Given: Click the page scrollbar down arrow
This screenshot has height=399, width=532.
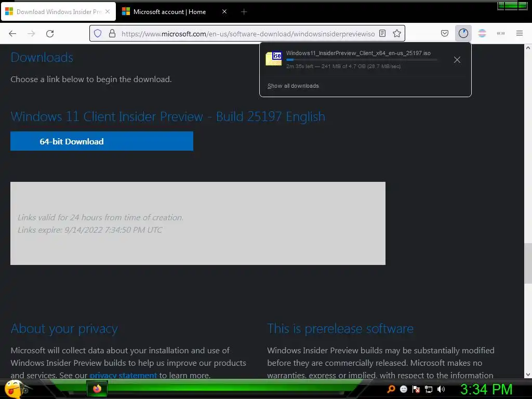Looking at the screenshot, I should (528, 375).
